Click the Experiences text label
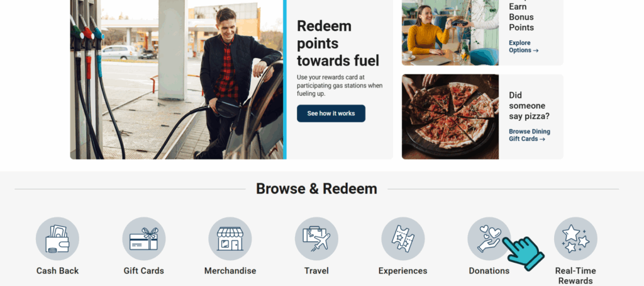Screen dimensions: 644x286 pyautogui.click(x=403, y=271)
